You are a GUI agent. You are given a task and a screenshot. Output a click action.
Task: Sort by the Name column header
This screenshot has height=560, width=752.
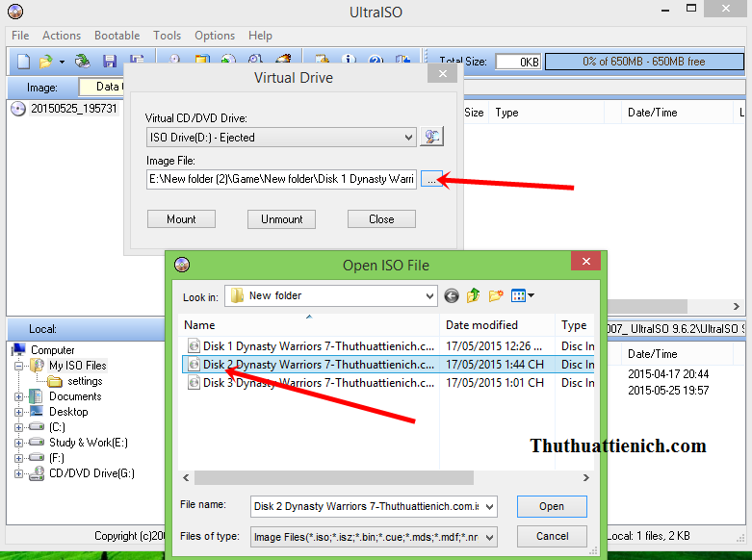click(309, 325)
